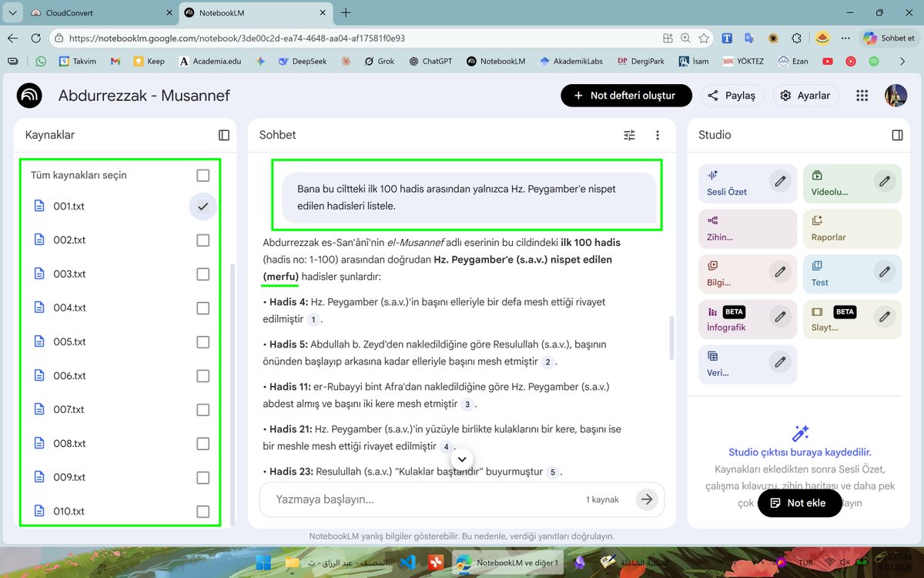Click the Abdurrezzak - Musannef notebook title

pyautogui.click(x=144, y=96)
